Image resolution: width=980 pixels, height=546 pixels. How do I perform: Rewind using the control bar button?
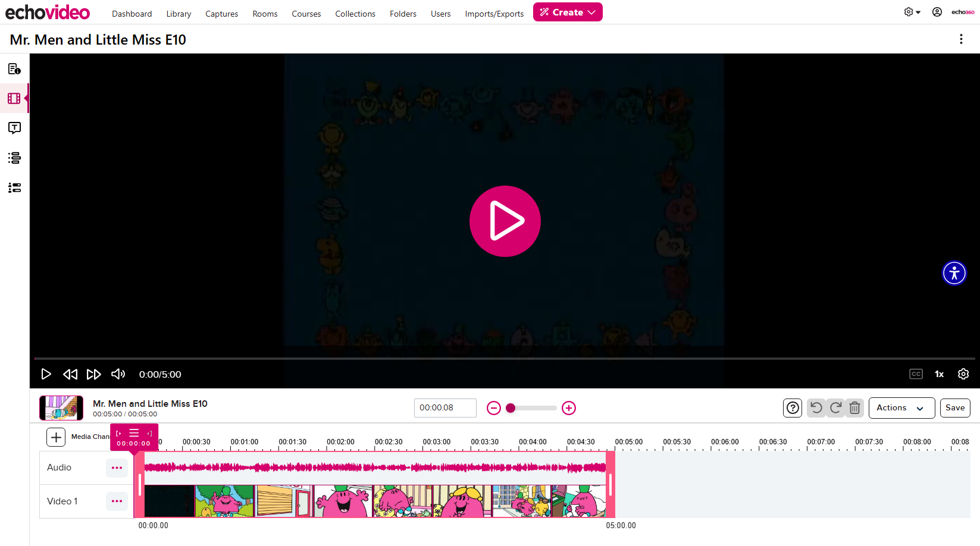(70, 374)
